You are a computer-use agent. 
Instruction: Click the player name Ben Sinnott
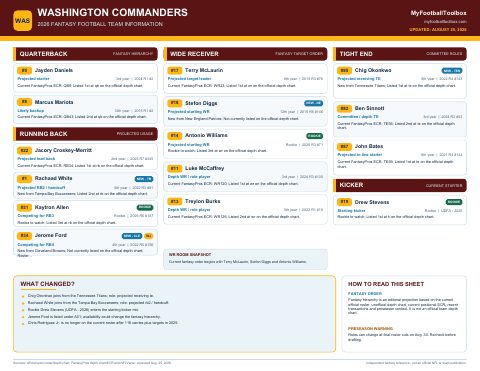[369, 108]
